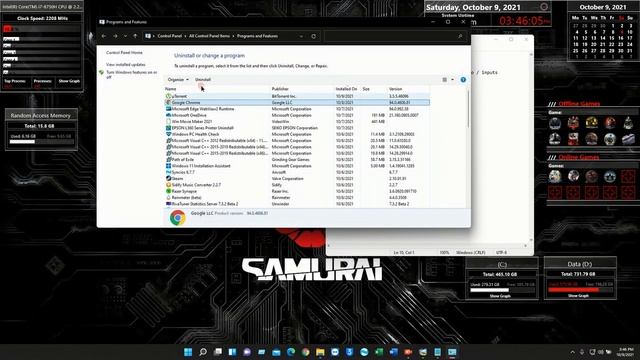This screenshot has height=360, width=640.
Task: Select the Microsoft Edge WebView2 Runtime row
Action: coord(297,109)
